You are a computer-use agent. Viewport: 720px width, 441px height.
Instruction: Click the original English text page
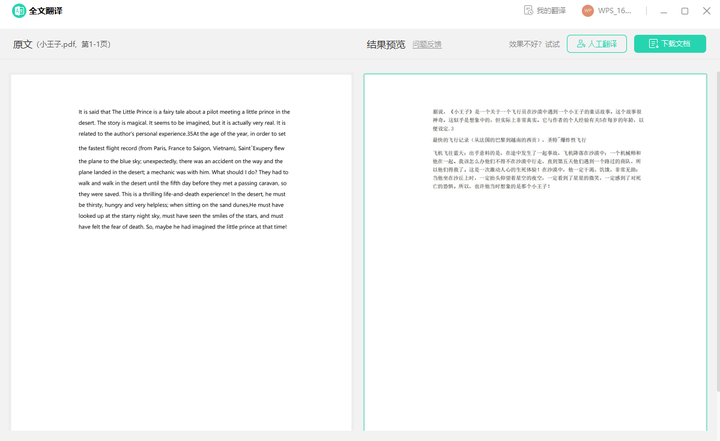click(x=181, y=253)
